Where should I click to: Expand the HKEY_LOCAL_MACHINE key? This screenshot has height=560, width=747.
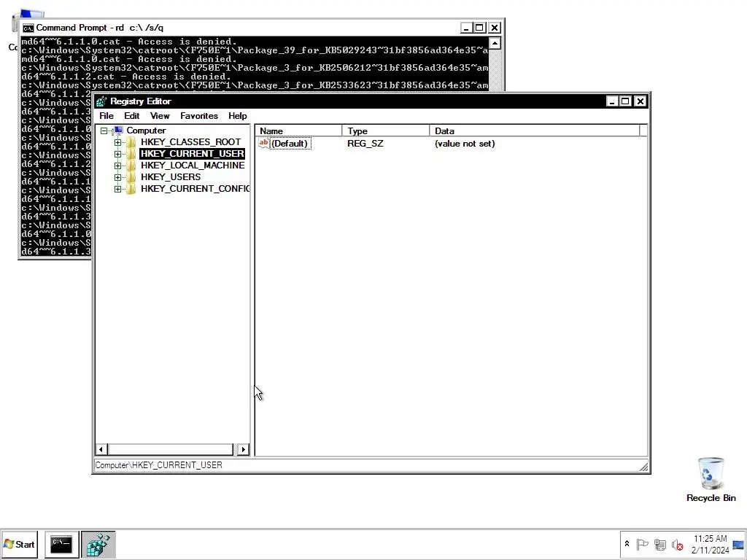(117, 166)
